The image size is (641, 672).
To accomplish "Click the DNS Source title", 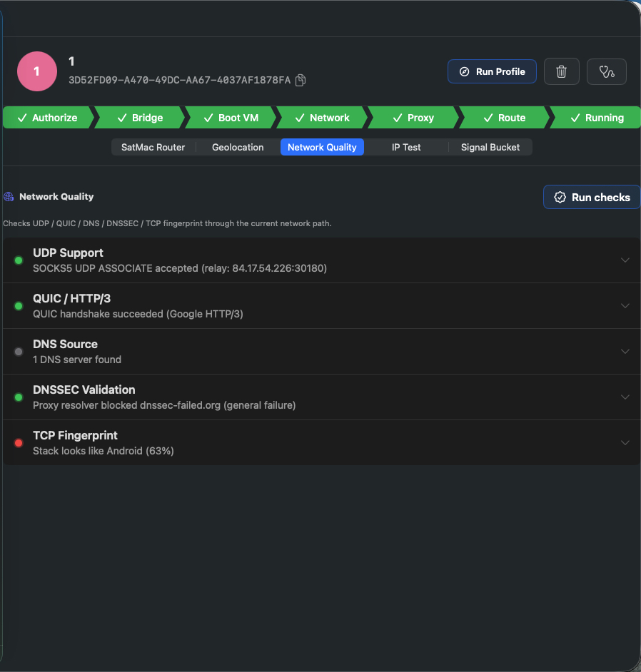I will pyautogui.click(x=65, y=344).
